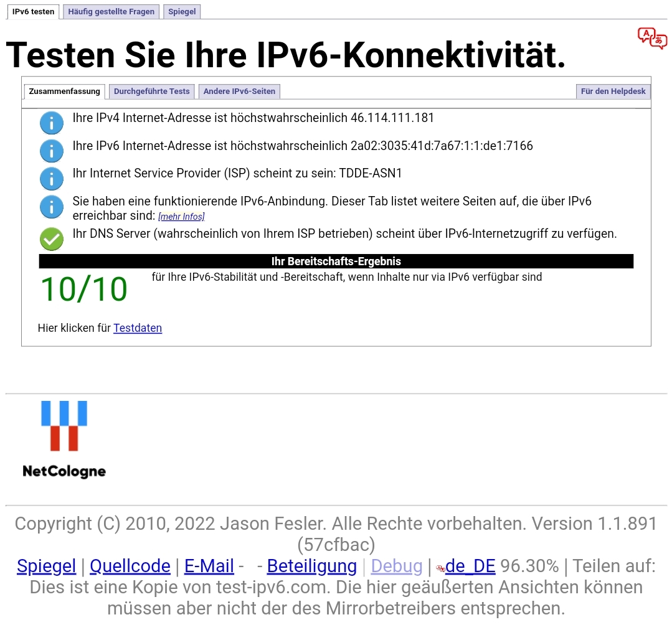
Task: Click the green checkmark beside the DNS server result
Action: point(51,239)
